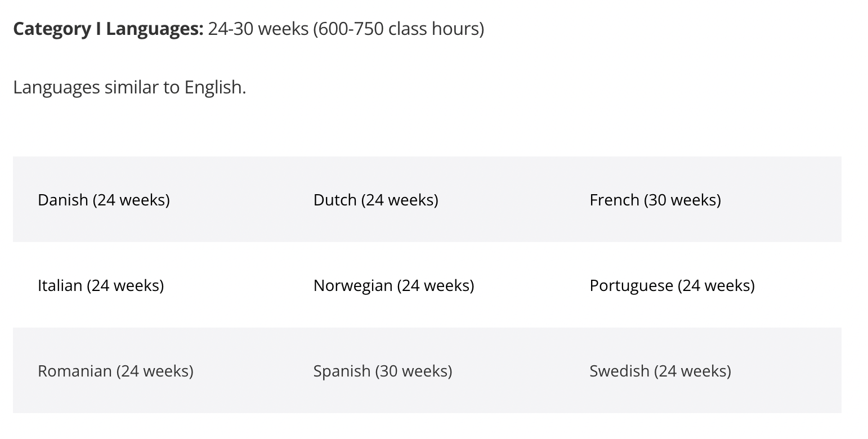Click the Italian (24 weeks) cell
868x439 pixels.
click(151, 285)
